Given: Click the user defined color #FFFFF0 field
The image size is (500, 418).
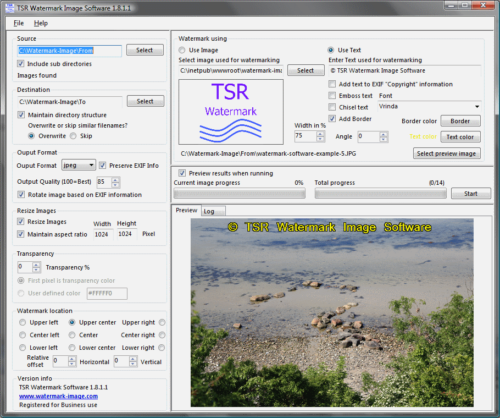Looking at the screenshot, I should click(x=107, y=293).
